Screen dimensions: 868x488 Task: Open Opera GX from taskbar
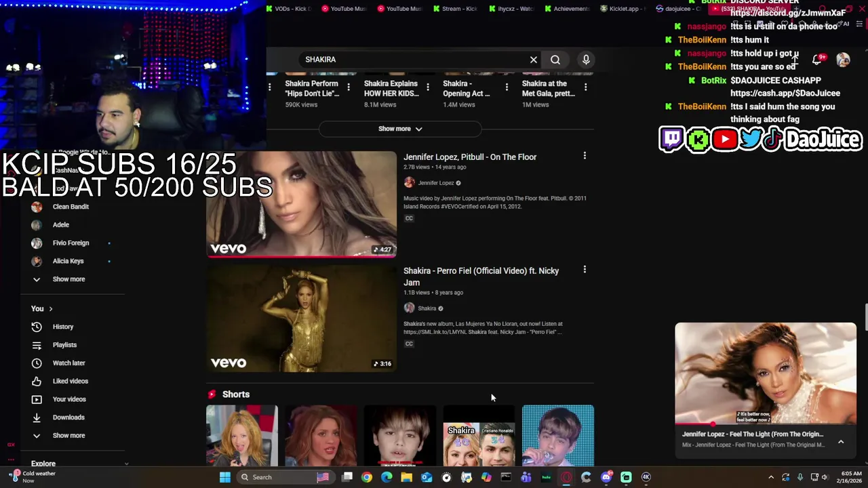[x=566, y=477]
